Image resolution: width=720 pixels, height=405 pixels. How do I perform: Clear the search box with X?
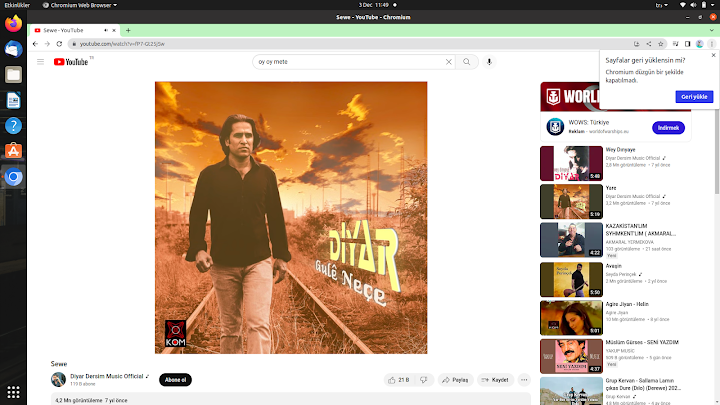click(449, 62)
